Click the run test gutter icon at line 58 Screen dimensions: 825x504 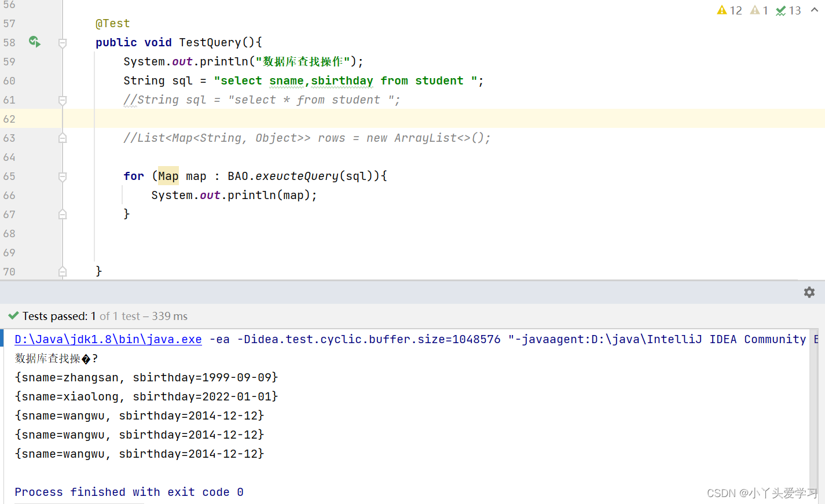pos(35,42)
